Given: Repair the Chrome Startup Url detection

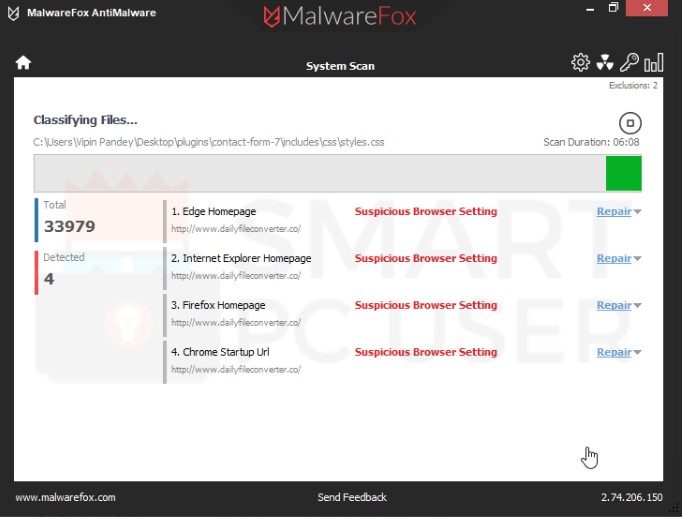Looking at the screenshot, I should click(x=614, y=352).
